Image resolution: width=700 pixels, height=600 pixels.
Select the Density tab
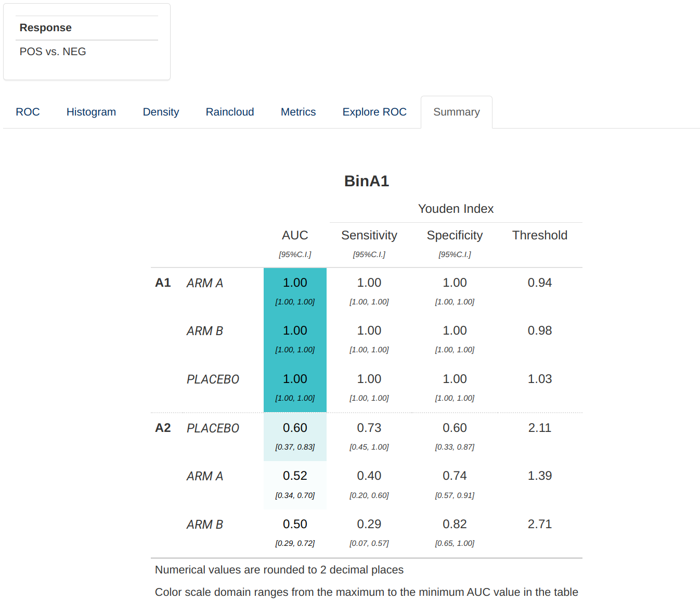[161, 112]
